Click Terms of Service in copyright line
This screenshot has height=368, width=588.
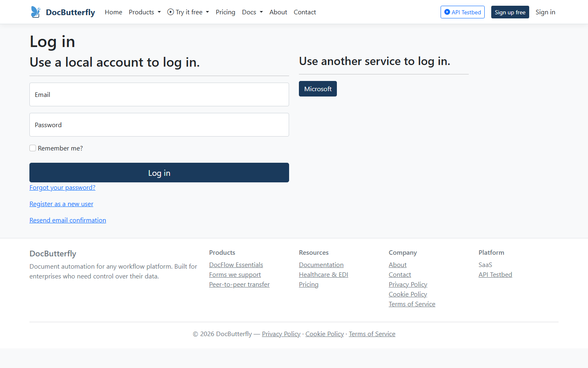point(372,334)
